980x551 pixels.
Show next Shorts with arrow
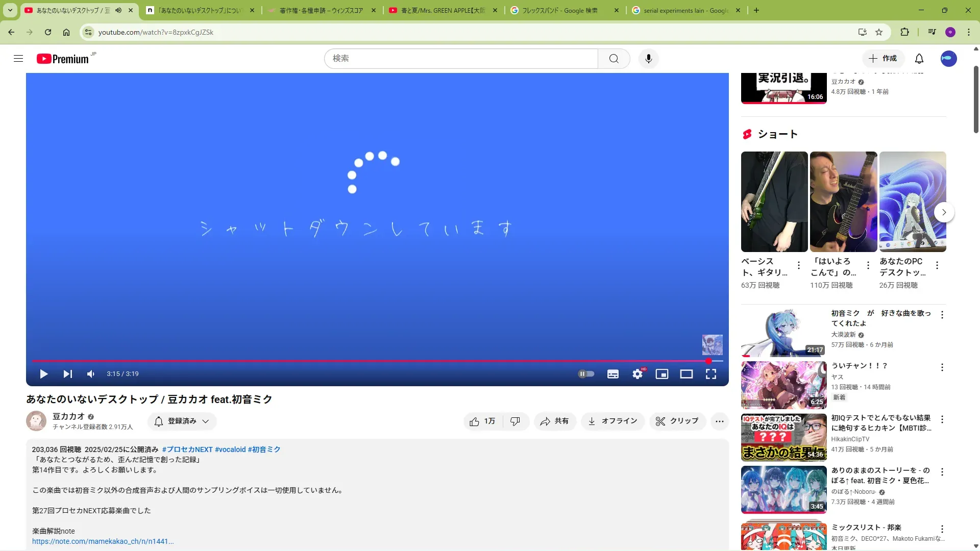click(x=944, y=212)
